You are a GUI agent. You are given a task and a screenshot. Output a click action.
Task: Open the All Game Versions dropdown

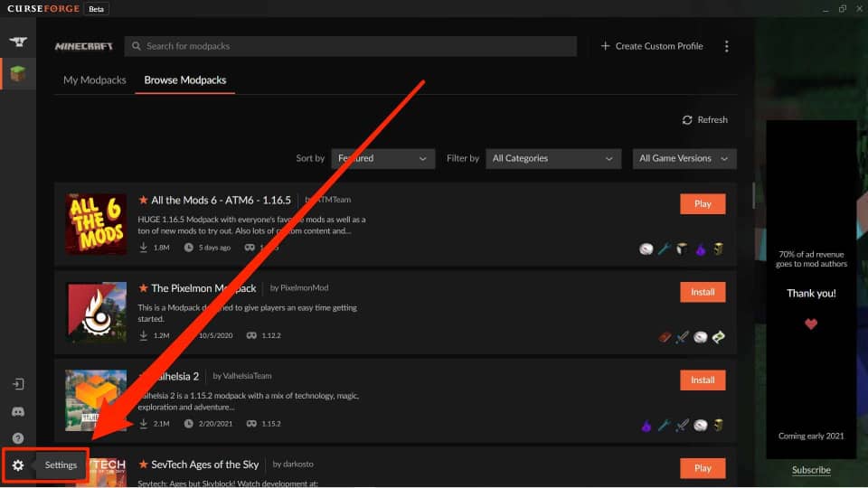tap(684, 159)
